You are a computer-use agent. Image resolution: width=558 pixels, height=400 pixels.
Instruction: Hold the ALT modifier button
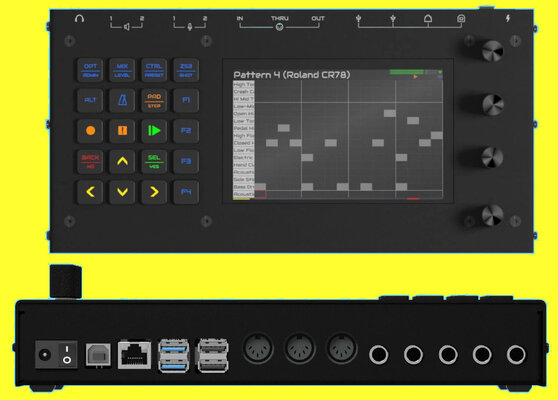point(90,100)
